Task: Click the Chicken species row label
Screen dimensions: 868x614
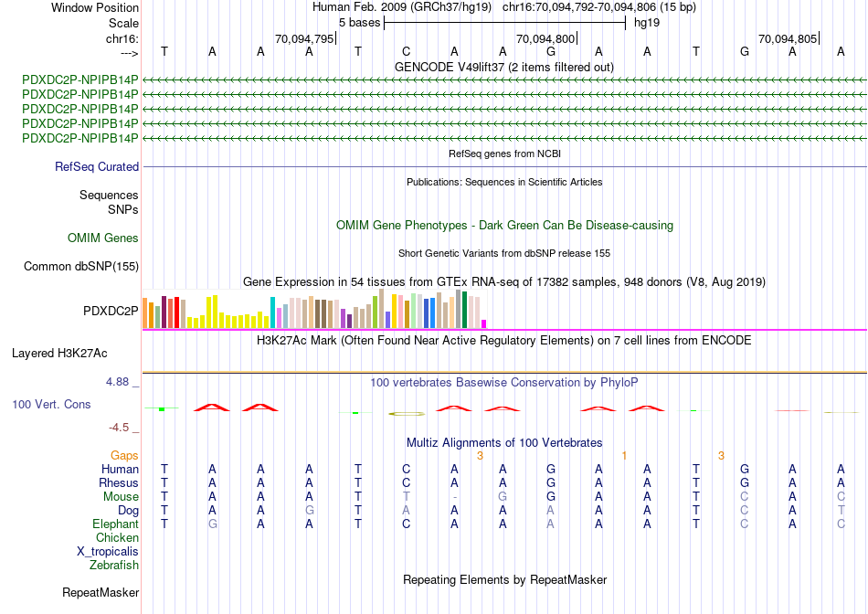Action: point(117,537)
